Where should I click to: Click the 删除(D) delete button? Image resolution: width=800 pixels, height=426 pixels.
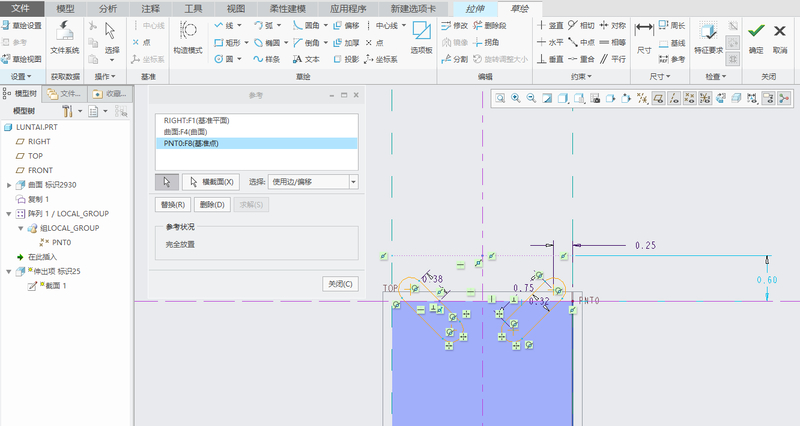tap(212, 205)
